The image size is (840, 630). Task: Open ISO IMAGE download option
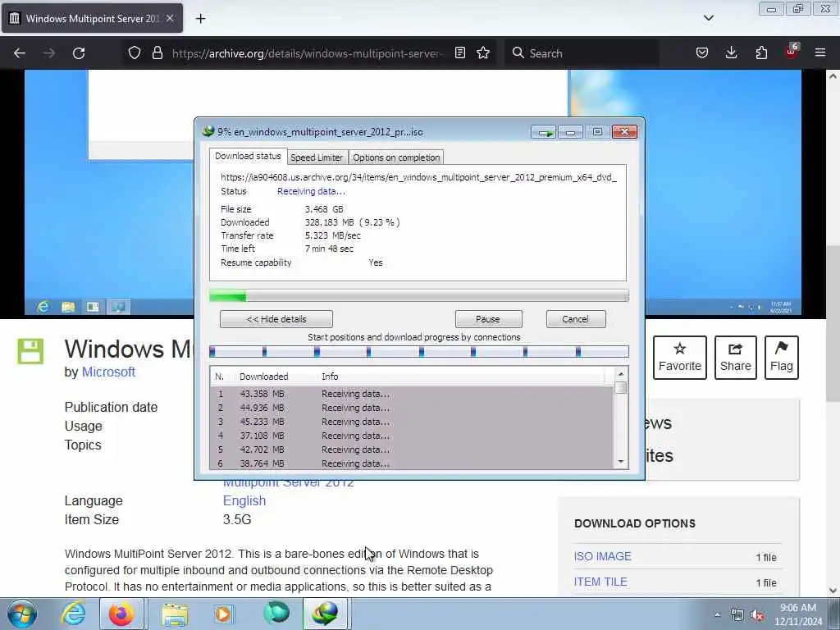[x=602, y=556]
